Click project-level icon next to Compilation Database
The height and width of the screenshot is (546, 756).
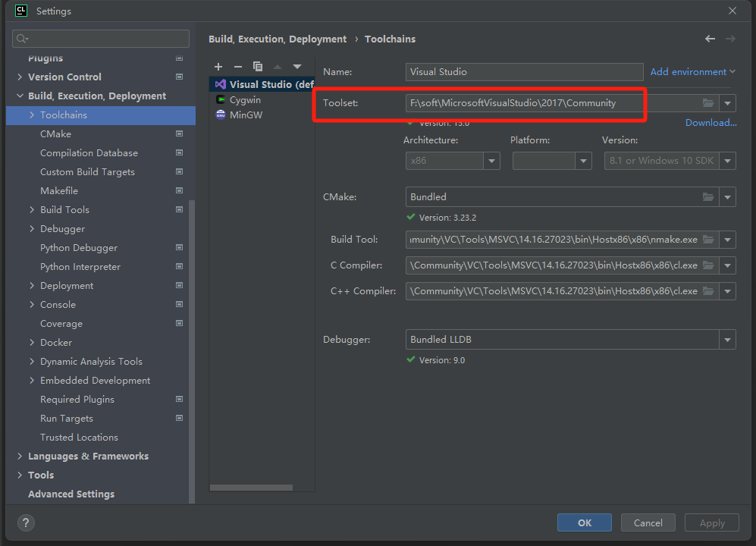(180, 152)
